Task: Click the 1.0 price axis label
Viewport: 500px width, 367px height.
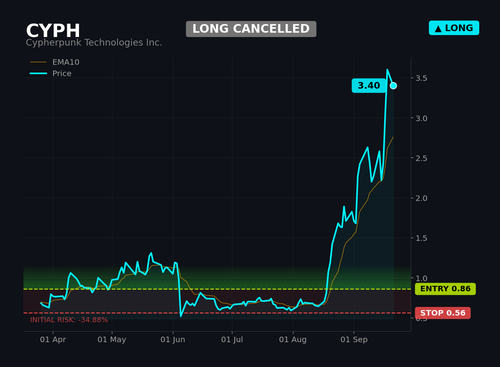Action: click(x=421, y=278)
